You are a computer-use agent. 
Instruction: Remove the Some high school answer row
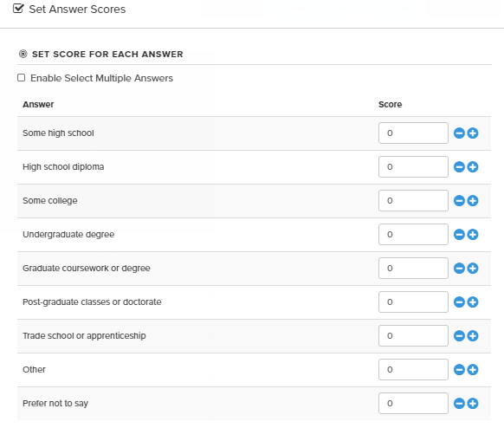459,133
